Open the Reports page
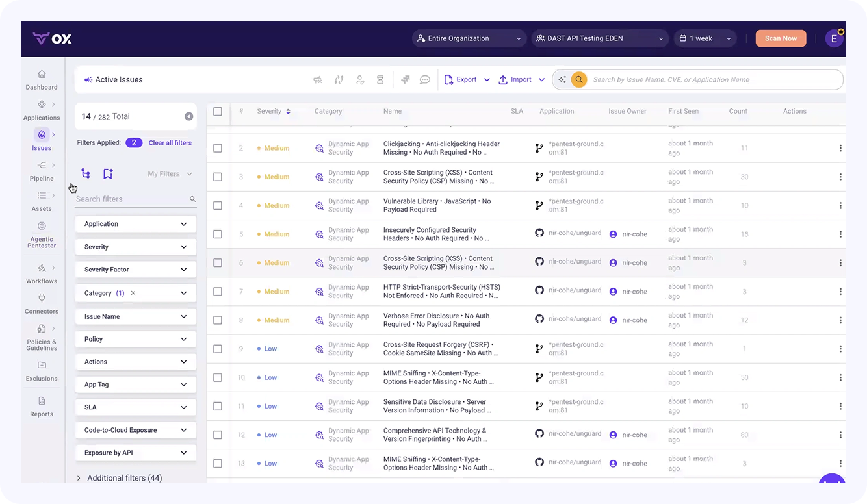This screenshot has width=867, height=504. pos(42,407)
